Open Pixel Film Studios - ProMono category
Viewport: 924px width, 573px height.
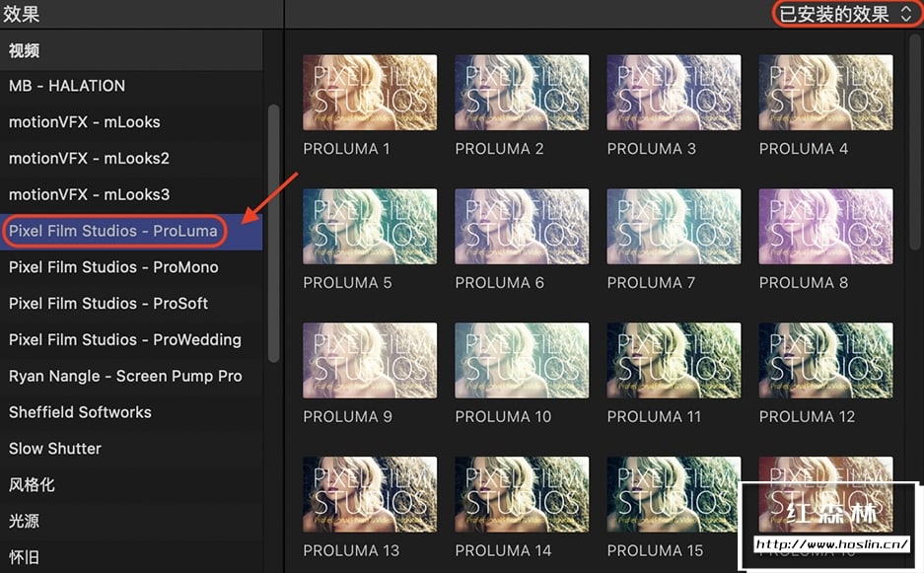click(131, 267)
